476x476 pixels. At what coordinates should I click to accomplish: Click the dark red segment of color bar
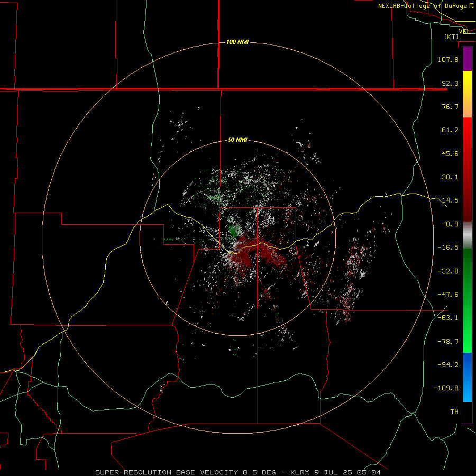(467, 170)
